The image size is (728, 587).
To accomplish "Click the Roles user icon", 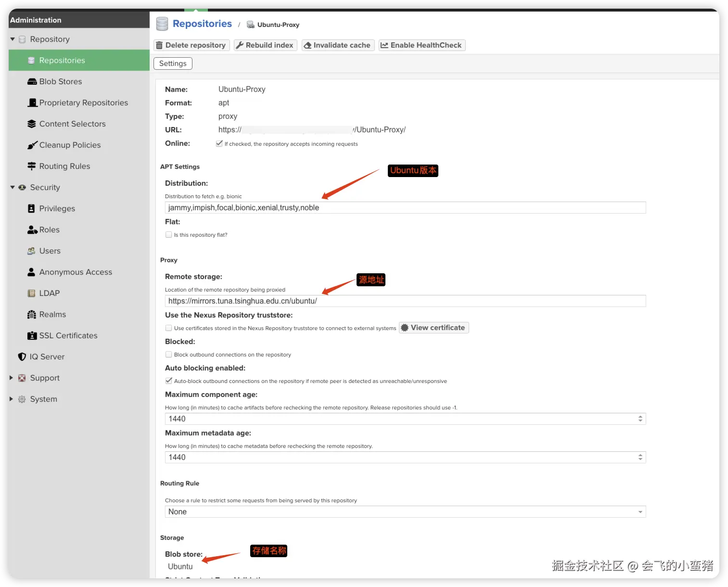I will coord(32,230).
